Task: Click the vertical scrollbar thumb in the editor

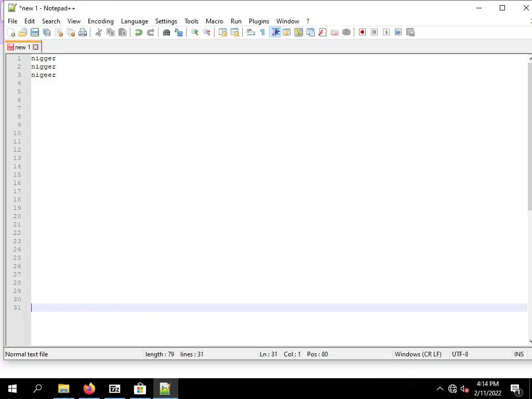Action: pyautogui.click(x=529, y=137)
